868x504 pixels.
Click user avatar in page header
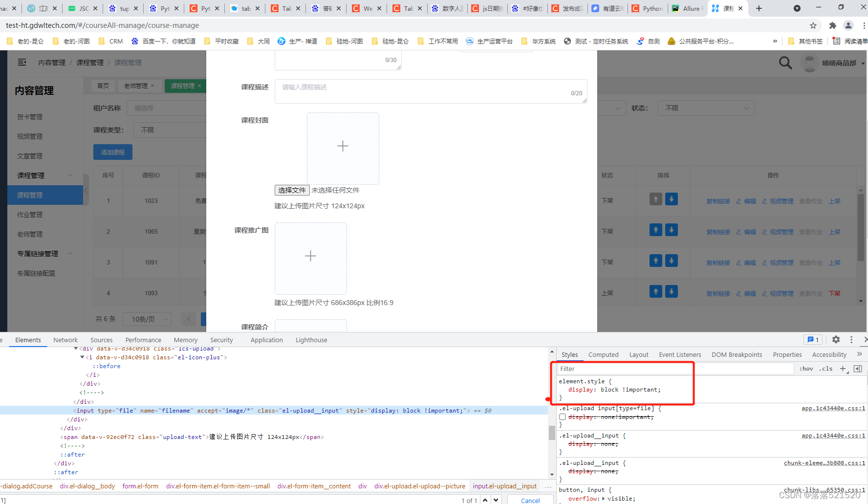[810, 63]
